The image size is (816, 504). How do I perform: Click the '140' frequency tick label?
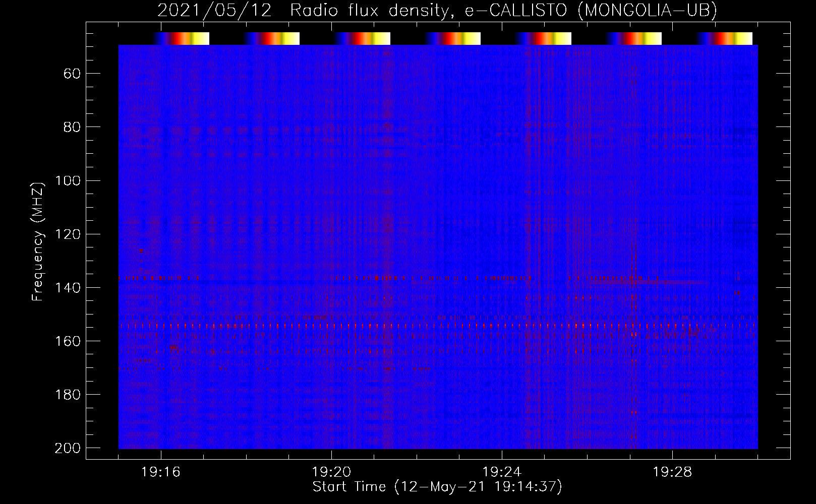(x=67, y=287)
